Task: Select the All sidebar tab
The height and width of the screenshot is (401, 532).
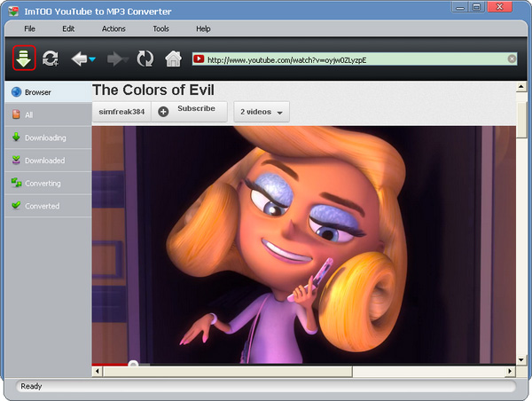Action: [x=49, y=114]
